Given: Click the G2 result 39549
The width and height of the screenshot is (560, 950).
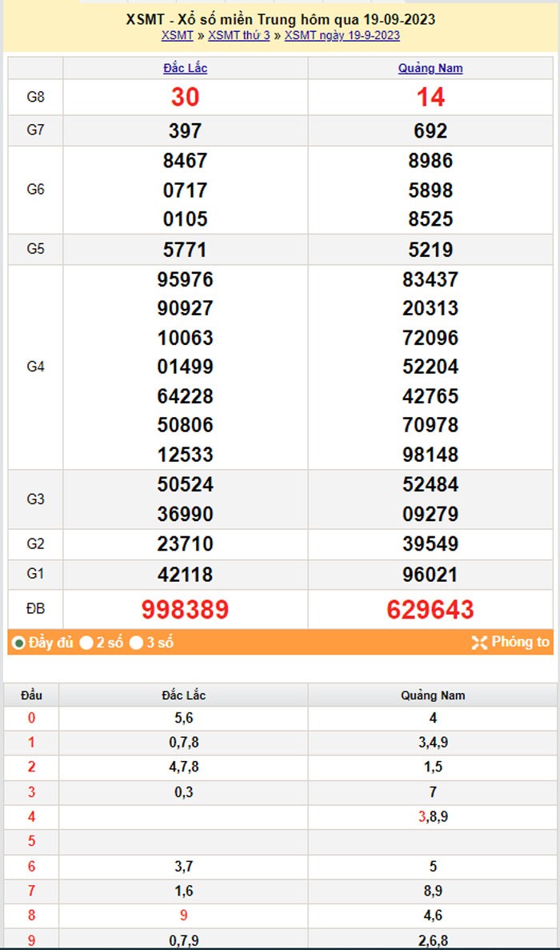Looking at the screenshot, I should [x=430, y=544].
